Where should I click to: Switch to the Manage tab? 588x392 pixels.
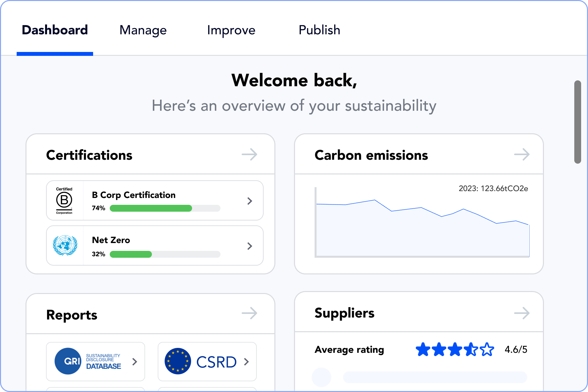[143, 30]
